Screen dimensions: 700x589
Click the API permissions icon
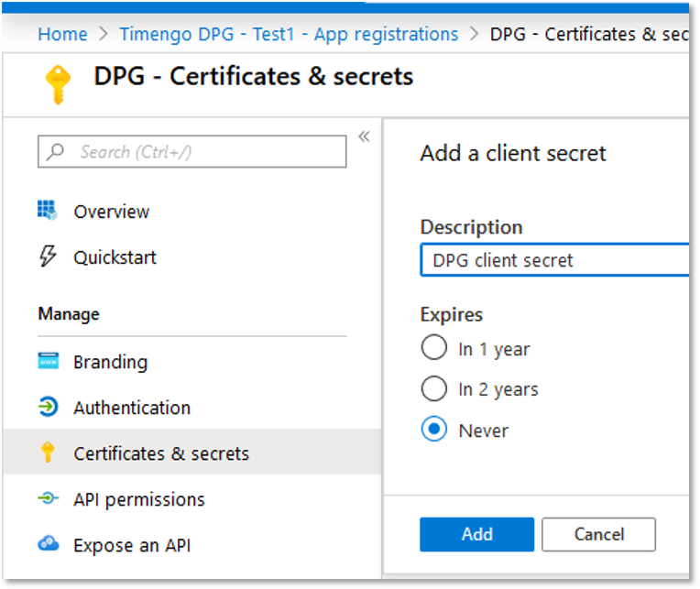click(x=49, y=498)
